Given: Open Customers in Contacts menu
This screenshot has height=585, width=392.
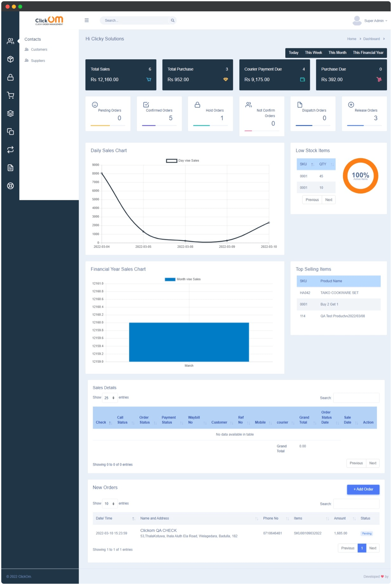Looking at the screenshot, I should 39,50.
